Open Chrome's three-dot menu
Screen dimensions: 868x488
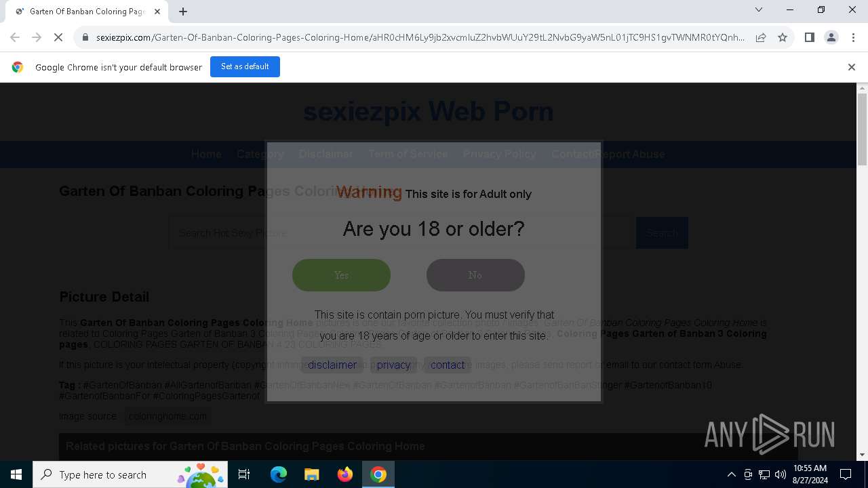(x=852, y=37)
